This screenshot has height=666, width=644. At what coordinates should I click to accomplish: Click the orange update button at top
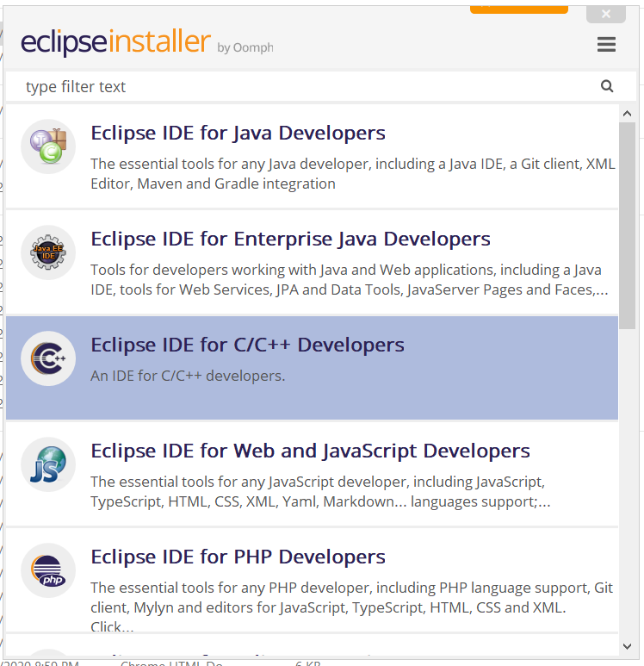(519, 9)
